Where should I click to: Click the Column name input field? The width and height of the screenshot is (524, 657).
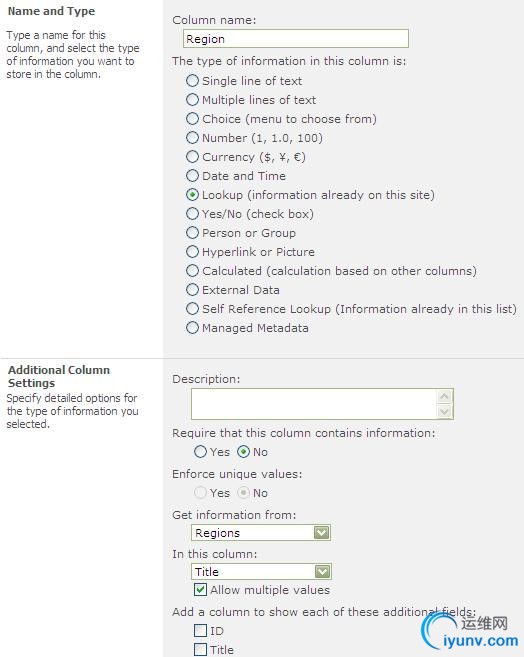pos(296,39)
